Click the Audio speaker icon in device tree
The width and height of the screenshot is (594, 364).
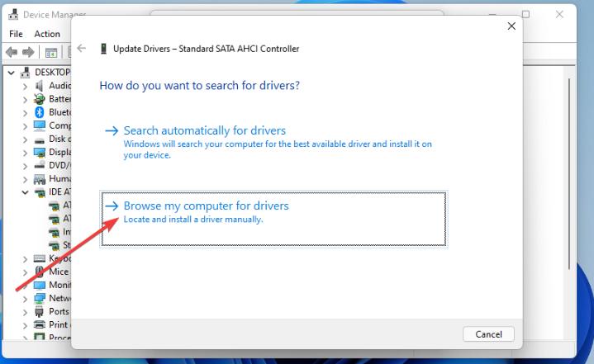tap(40, 86)
